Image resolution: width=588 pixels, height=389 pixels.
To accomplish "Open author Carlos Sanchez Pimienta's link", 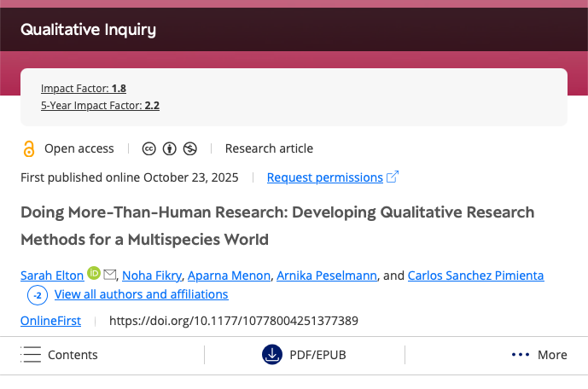I will (476, 276).
